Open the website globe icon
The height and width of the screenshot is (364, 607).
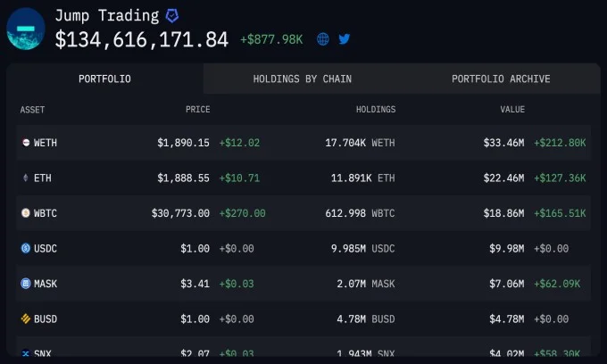click(323, 39)
